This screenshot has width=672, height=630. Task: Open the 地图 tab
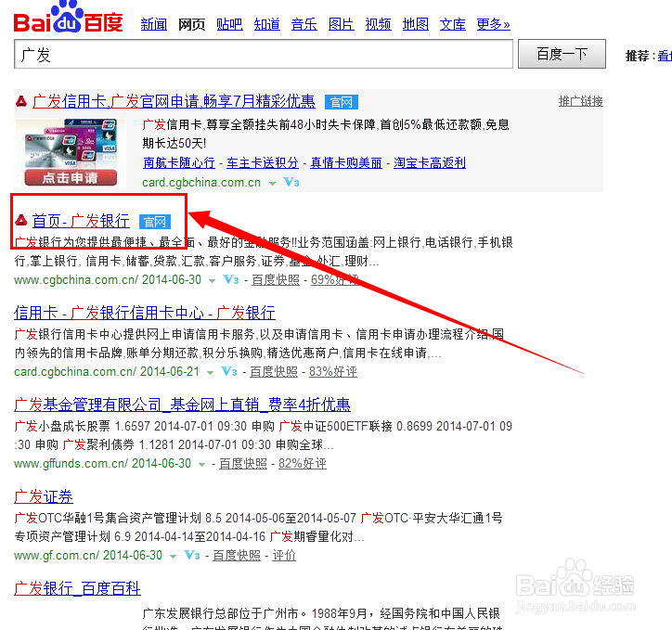coord(415,24)
